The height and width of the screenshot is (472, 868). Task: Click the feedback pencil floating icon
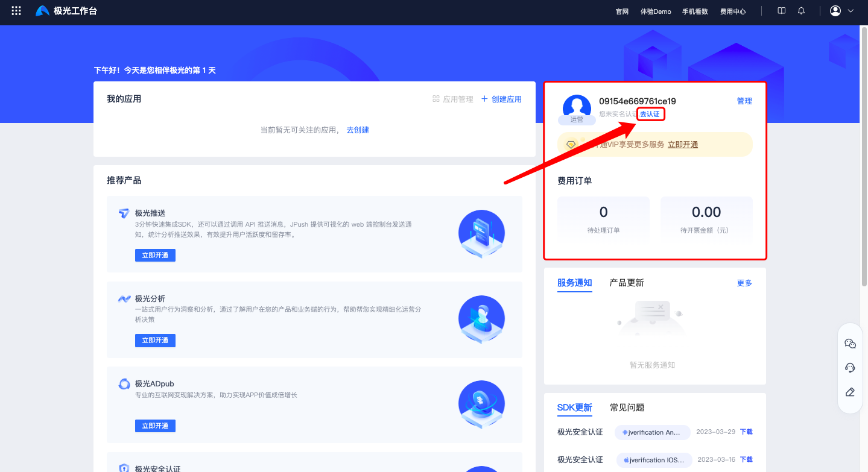pos(851,392)
